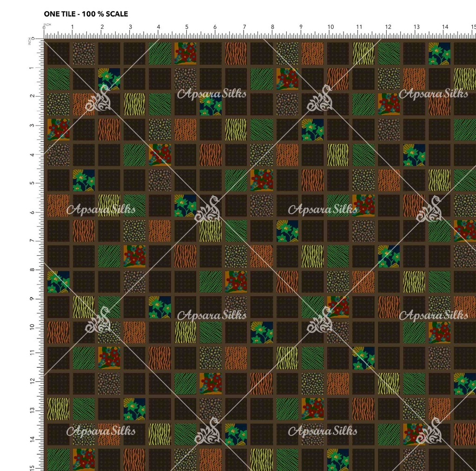Click the number 0 on the horizontal ruler
The width and height of the screenshot is (476, 471).
coord(44,28)
